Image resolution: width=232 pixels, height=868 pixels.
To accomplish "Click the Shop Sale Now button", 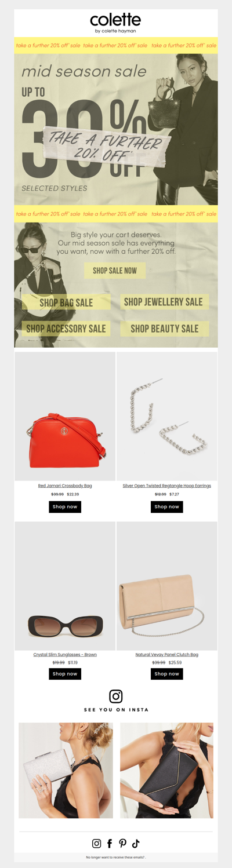I will click(115, 271).
